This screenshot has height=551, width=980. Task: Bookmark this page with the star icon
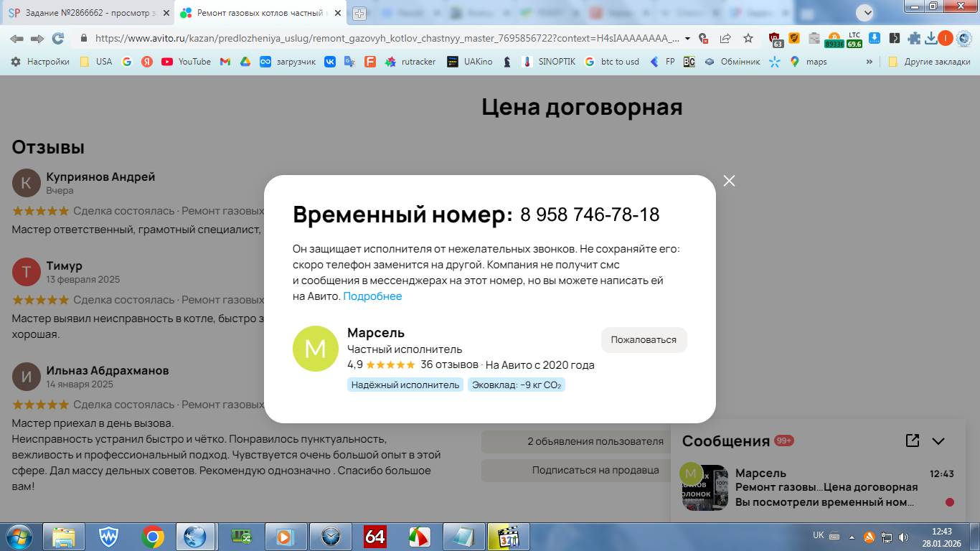748,38
